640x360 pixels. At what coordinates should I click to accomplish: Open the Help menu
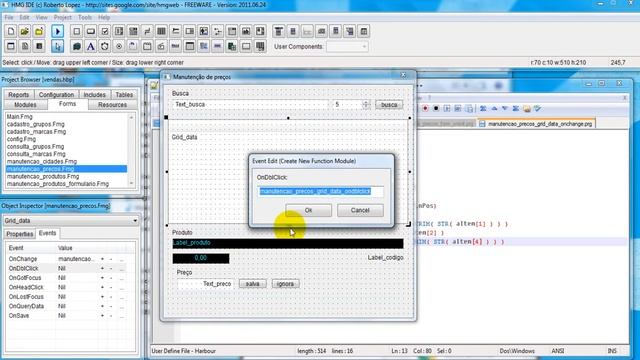104,18
